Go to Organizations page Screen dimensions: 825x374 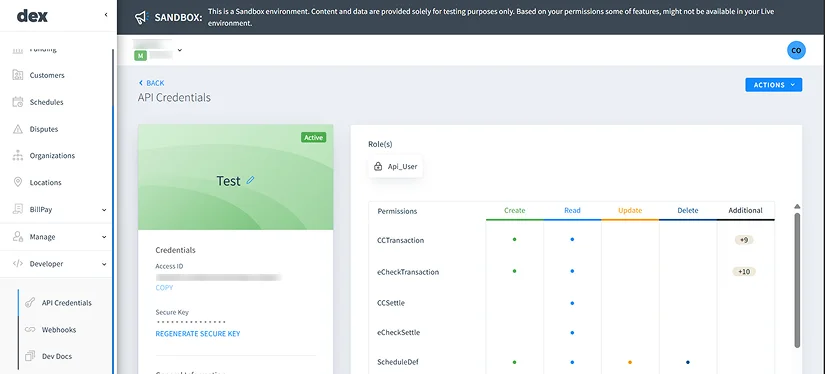click(x=52, y=156)
